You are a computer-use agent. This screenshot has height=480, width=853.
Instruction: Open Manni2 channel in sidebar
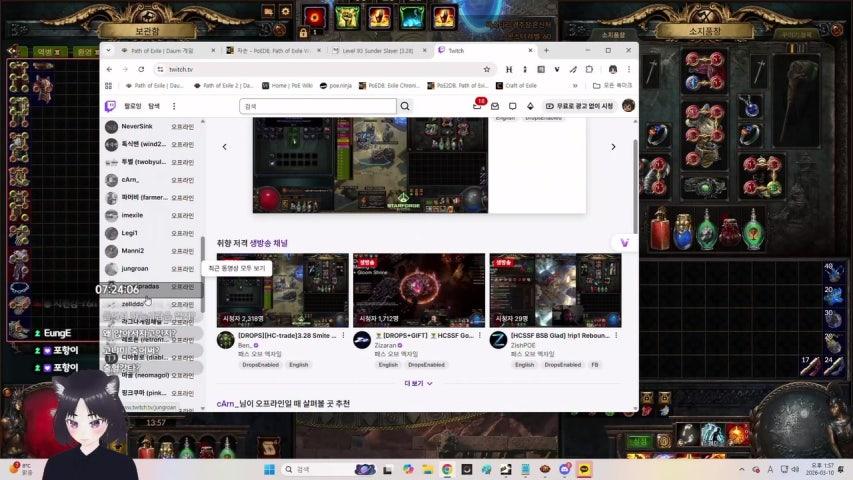tap(152, 251)
